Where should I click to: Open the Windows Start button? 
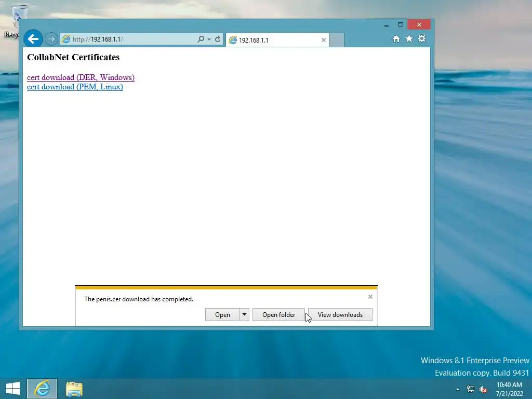coord(13,389)
